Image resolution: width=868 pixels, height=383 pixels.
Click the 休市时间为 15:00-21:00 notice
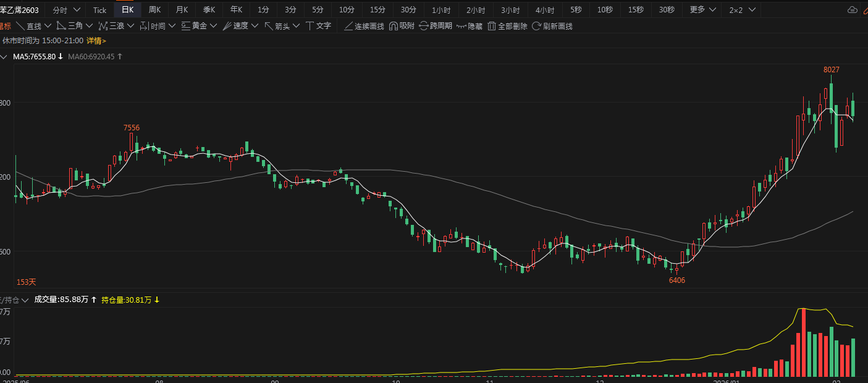click(43, 41)
